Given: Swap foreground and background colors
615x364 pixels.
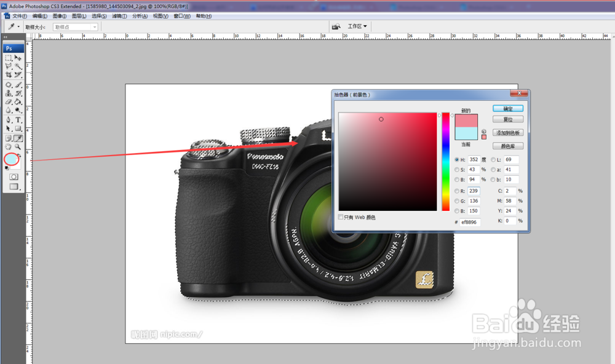Looking at the screenshot, I should (x=19, y=156).
